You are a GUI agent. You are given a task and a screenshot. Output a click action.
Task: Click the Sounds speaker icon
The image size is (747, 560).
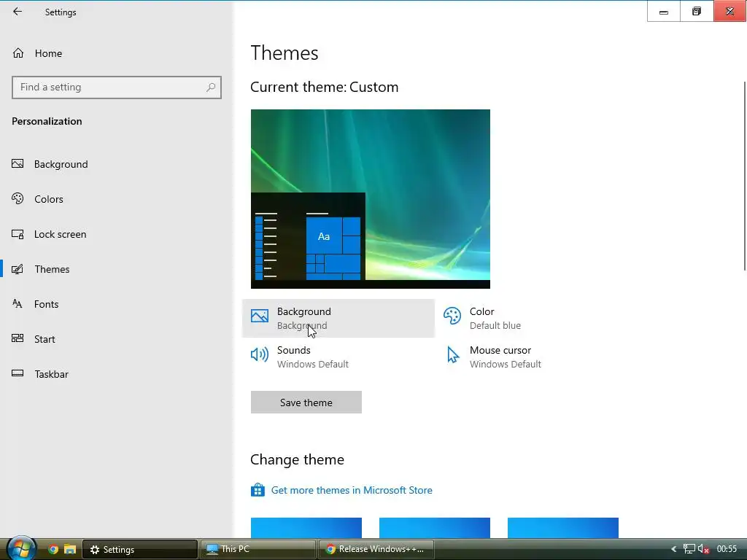[x=260, y=355]
